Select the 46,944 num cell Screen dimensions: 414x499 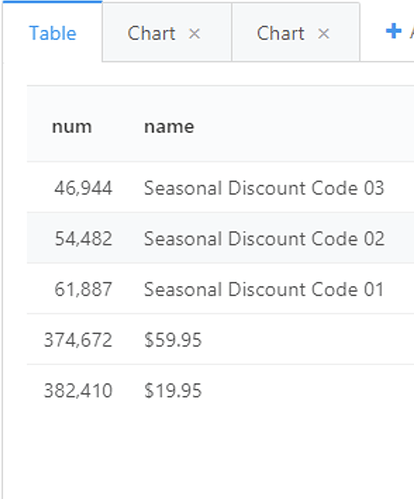click(x=83, y=188)
